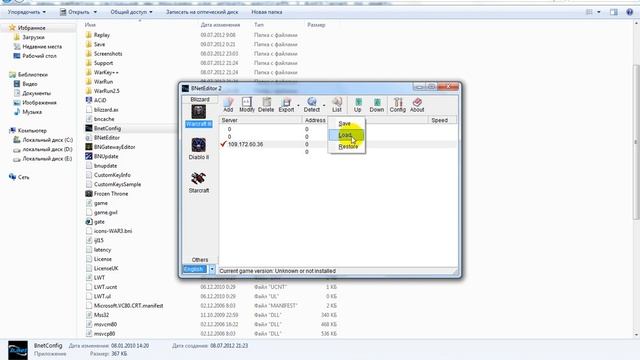This screenshot has height=360, width=640.
Task: Open Документы library
Action: 36,93
